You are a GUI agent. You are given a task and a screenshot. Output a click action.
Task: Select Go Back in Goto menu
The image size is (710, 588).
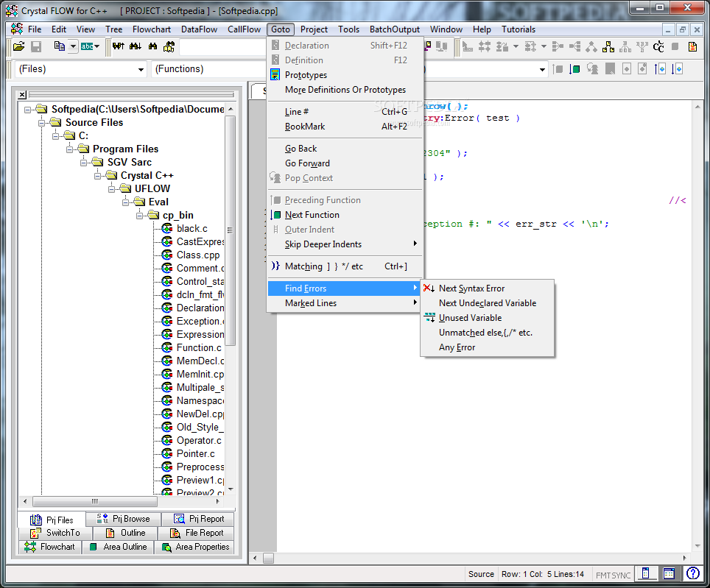(x=345, y=149)
